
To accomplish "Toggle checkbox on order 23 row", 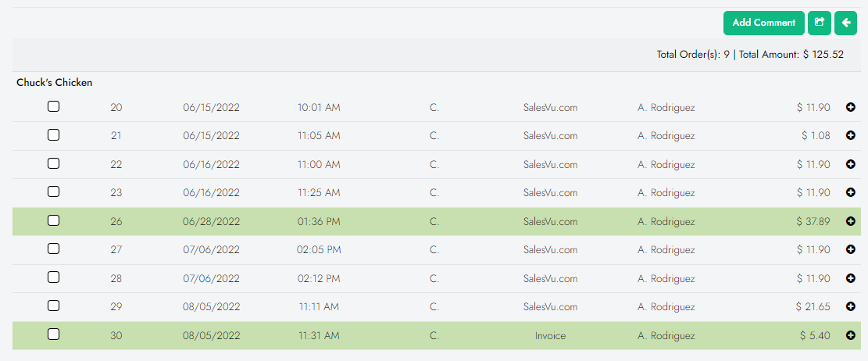I will (53, 191).
